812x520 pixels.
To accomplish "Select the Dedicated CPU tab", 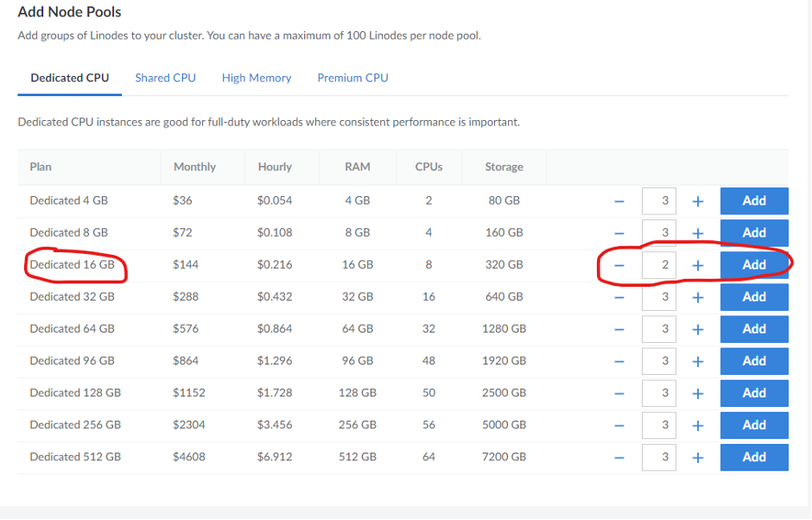I will click(x=70, y=78).
